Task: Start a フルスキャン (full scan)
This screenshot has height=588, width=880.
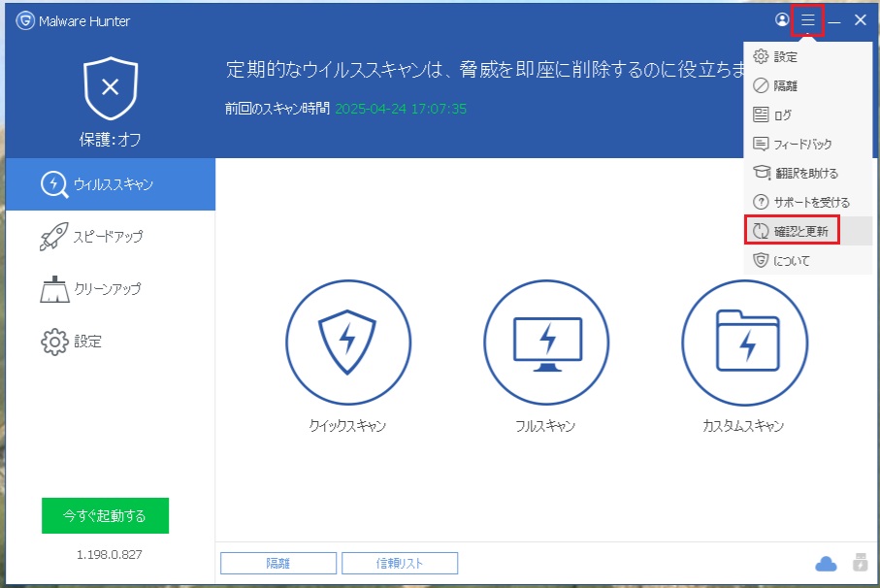Action: [546, 343]
